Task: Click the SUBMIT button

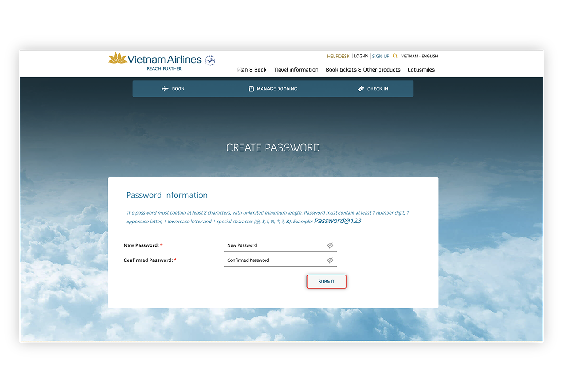Action: tap(326, 281)
